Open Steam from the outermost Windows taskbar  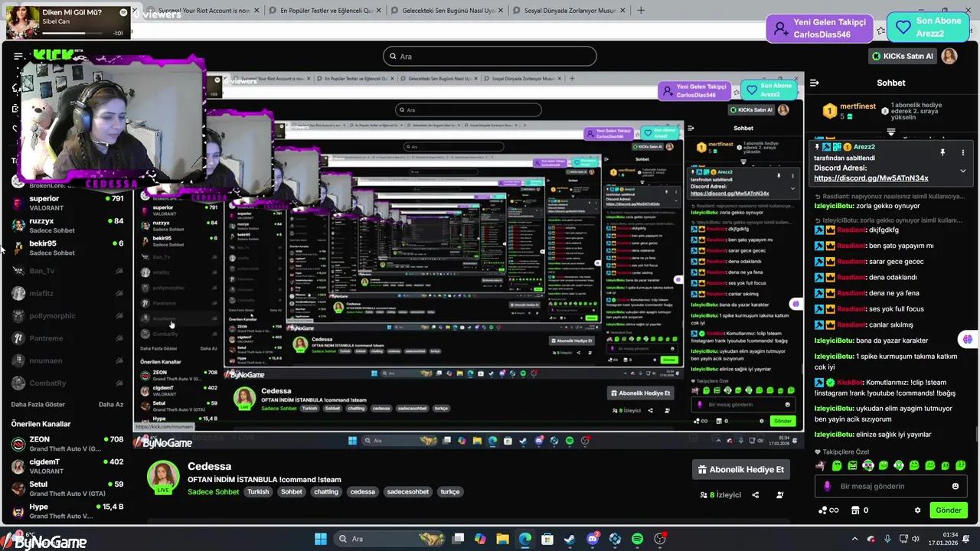point(570,539)
